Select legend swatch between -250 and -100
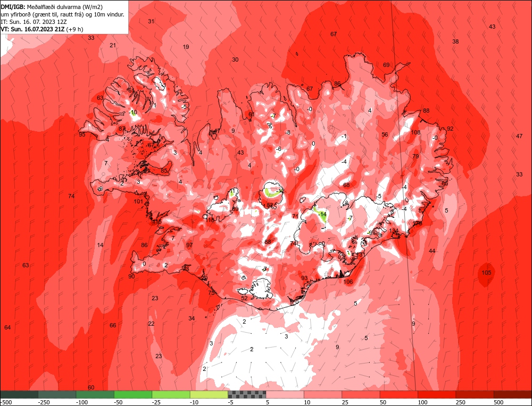This screenshot has height=406, width=532. 57,394
